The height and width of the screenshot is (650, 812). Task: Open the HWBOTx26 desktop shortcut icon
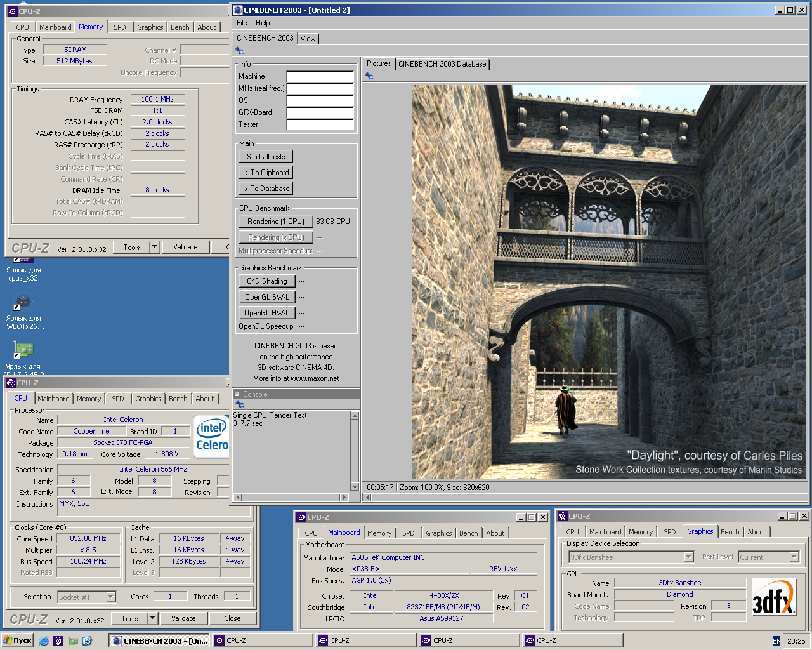click(23, 302)
